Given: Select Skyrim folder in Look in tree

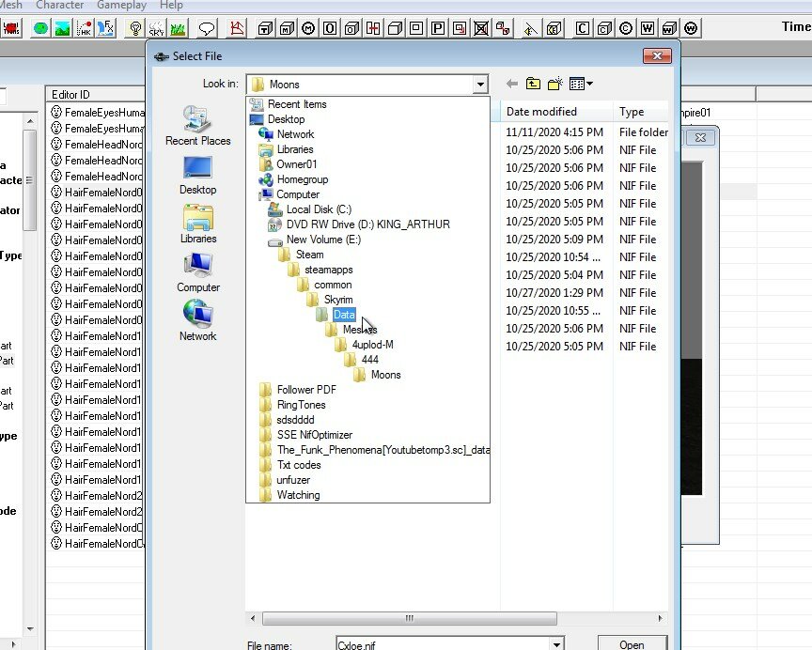Looking at the screenshot, I should coord(338,300).
